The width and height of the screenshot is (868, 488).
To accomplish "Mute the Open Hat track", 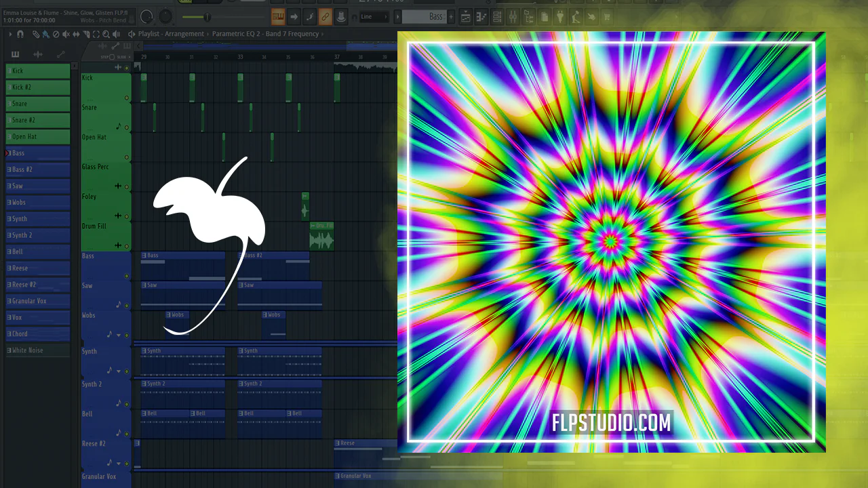I will (x=127, y=157).
